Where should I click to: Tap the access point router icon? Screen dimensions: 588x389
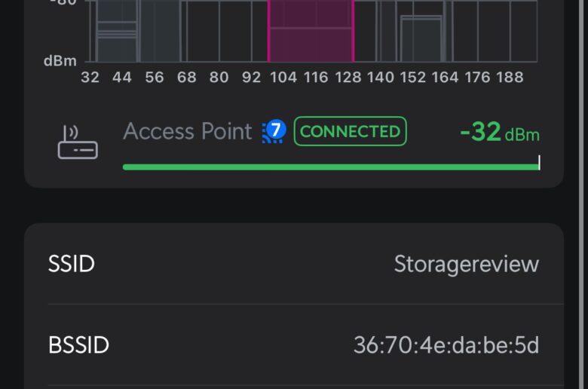pos(78,142)
